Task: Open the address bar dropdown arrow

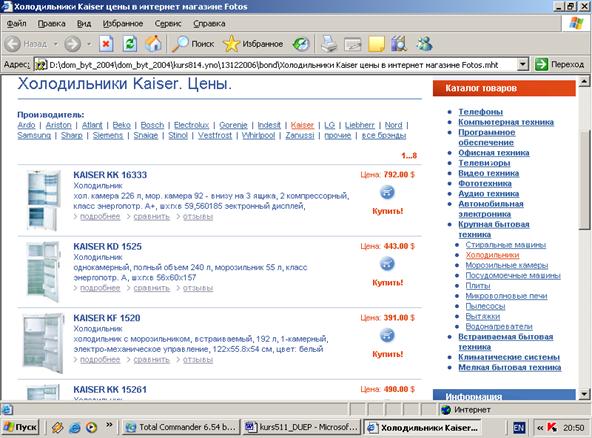Action: tap(523, 65)
